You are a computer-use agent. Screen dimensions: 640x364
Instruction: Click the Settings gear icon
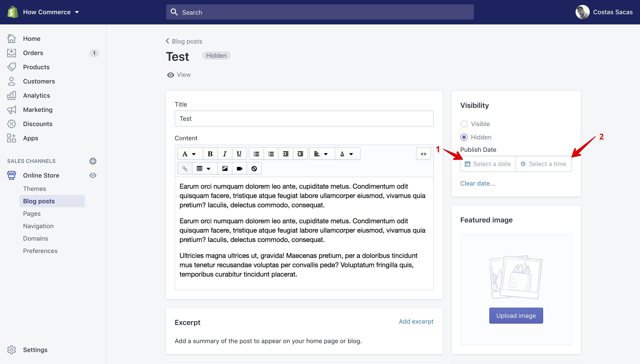(12, 350)
